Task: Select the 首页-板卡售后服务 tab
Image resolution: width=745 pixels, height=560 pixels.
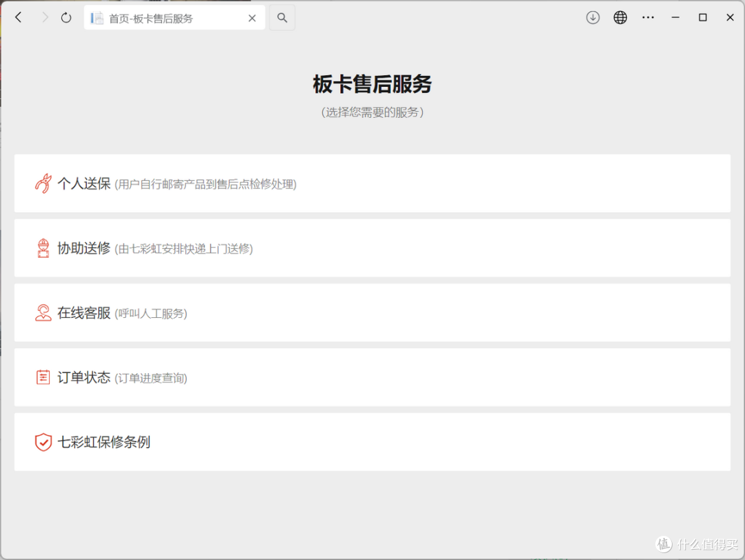Action: coord(175,18)
